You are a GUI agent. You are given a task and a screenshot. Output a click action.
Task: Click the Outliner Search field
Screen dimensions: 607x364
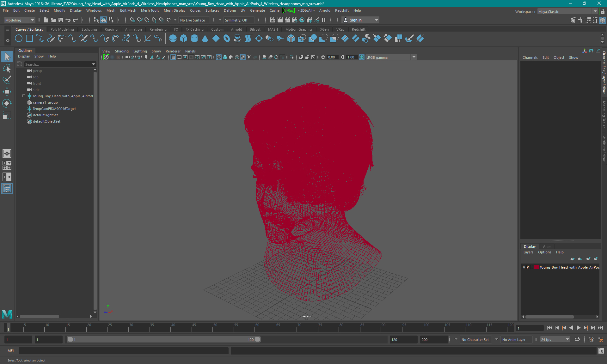pos(57,64)
